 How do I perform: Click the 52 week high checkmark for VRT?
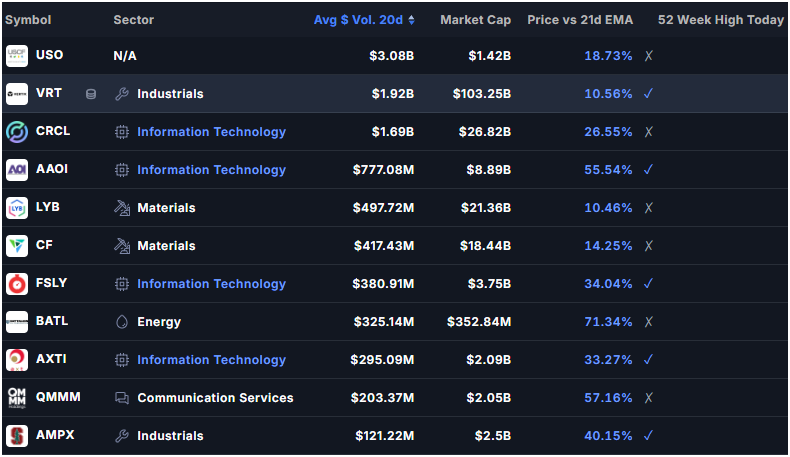[x=648, y=93]
